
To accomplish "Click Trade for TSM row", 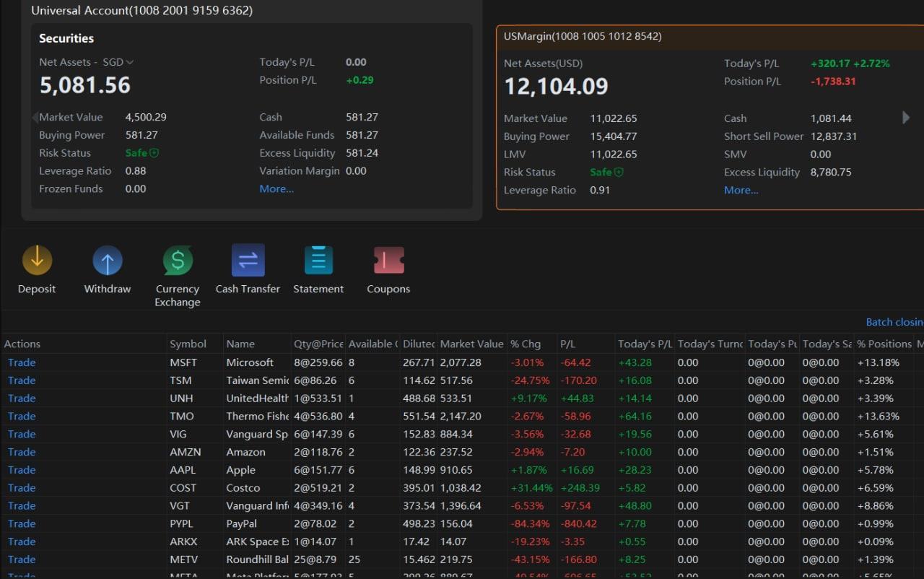I will [22, 380].
